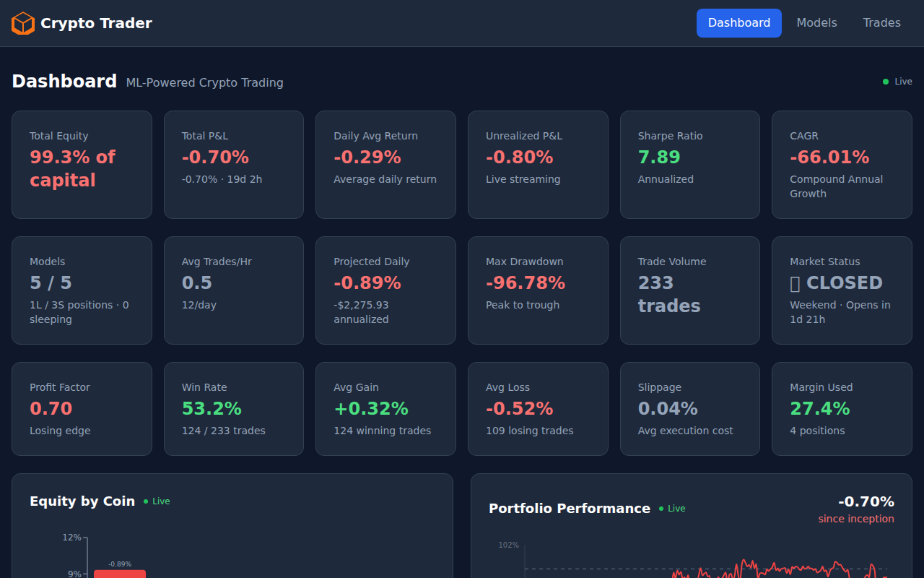The height and width of the screenshot is (578, 924).
Task: Open the Dashboard nav tab
Action: [738, 23]
